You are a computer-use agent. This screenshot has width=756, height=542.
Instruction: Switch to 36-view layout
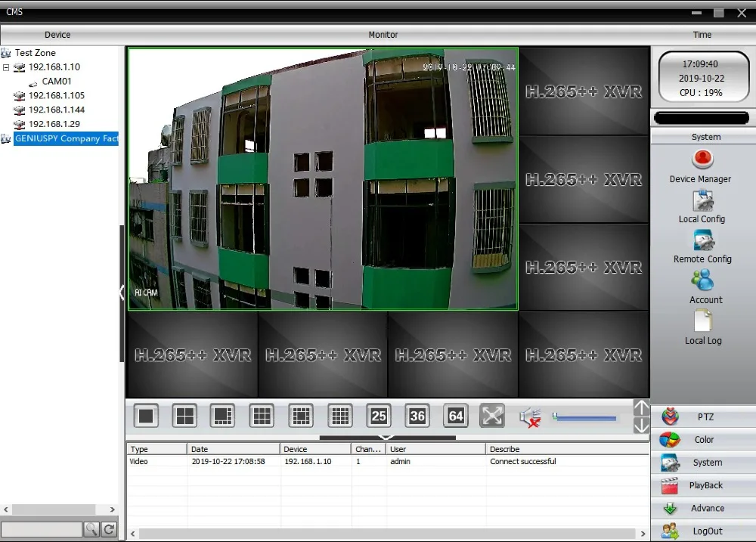click(417, 416)
